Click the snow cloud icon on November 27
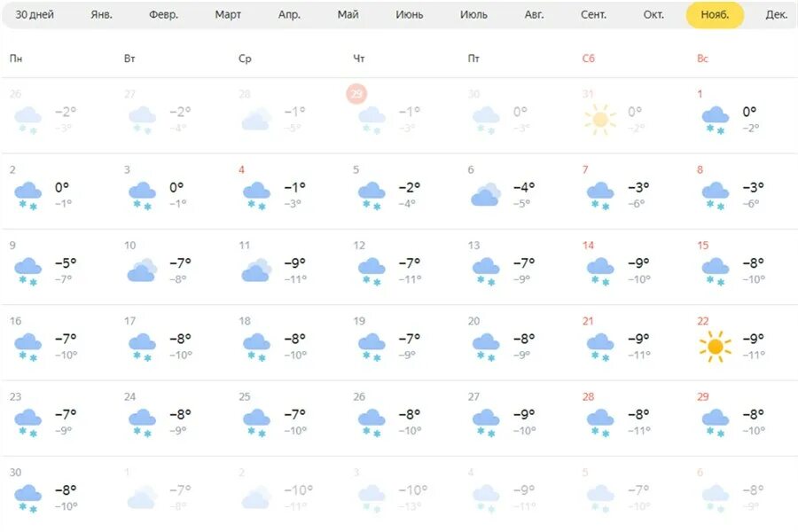The width and height of the screenshot is (798, 532). pyautogui.click(x=486, y=423)
